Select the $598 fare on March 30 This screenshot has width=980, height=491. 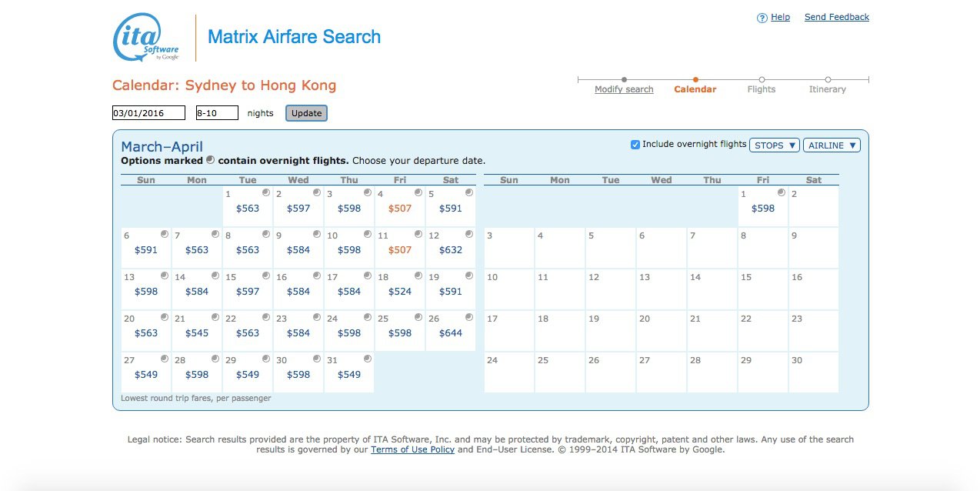[x=298, y=375]
